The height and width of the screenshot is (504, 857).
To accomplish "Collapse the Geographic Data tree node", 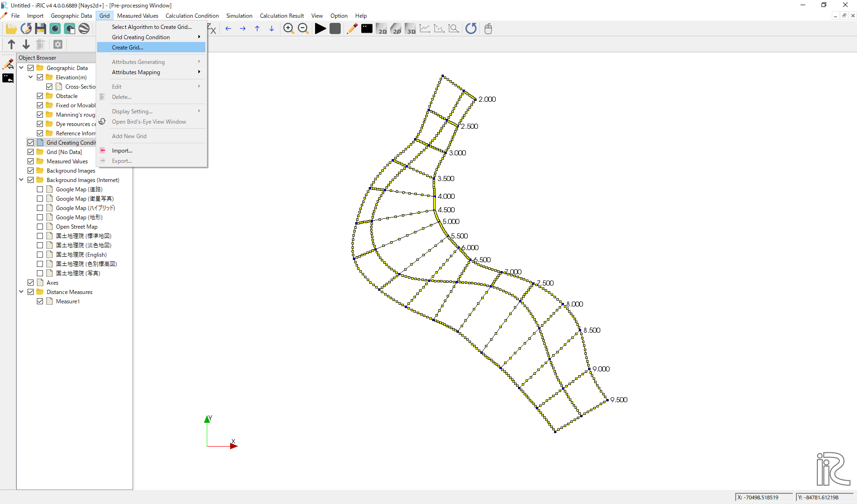I will click(21, 68).
